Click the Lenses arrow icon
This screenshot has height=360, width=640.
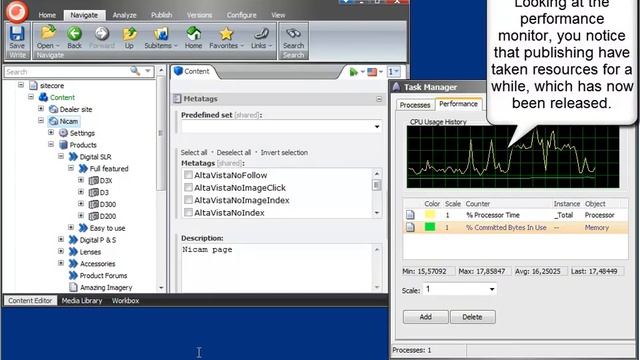73,252
